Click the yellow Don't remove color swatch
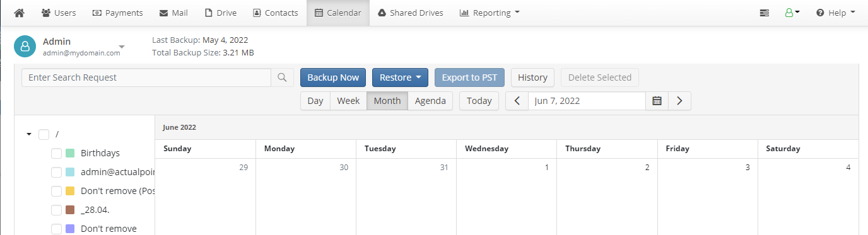 coord(70,191)
